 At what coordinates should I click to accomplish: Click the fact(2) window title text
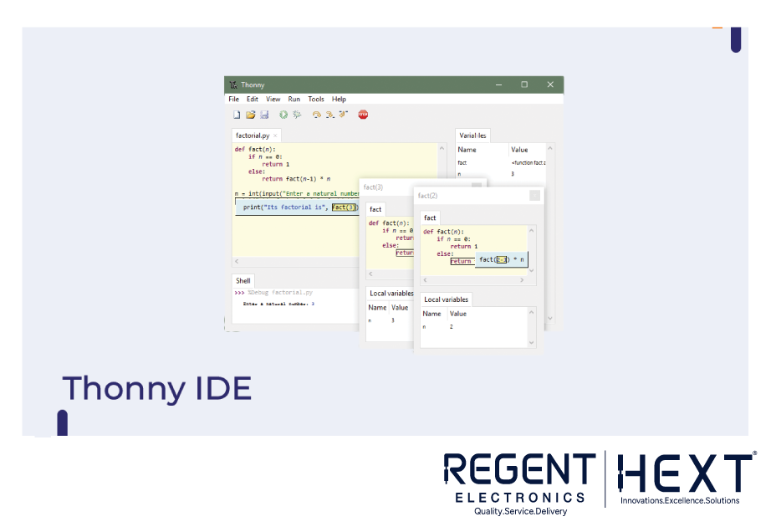(427, 196)
